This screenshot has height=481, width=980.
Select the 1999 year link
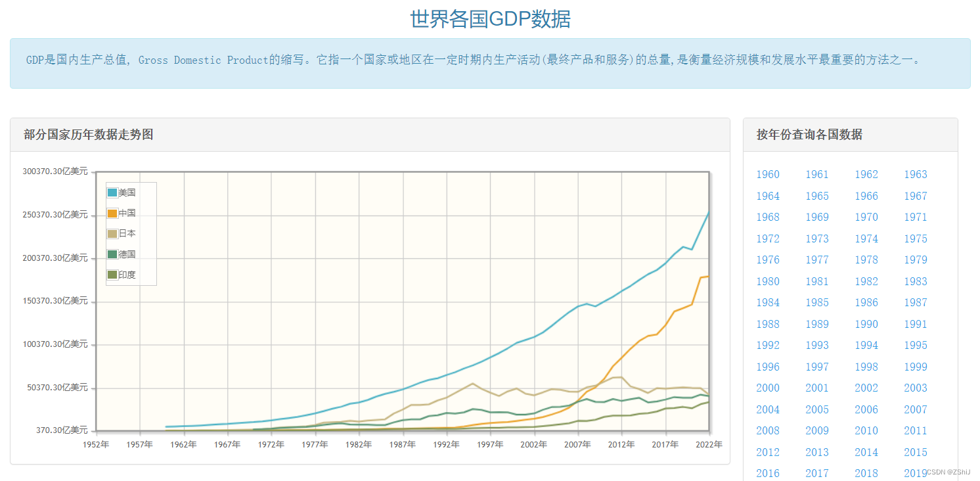916,367
